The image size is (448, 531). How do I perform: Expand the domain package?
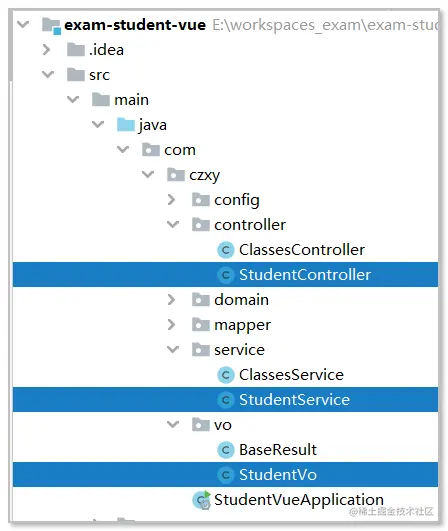172,300
